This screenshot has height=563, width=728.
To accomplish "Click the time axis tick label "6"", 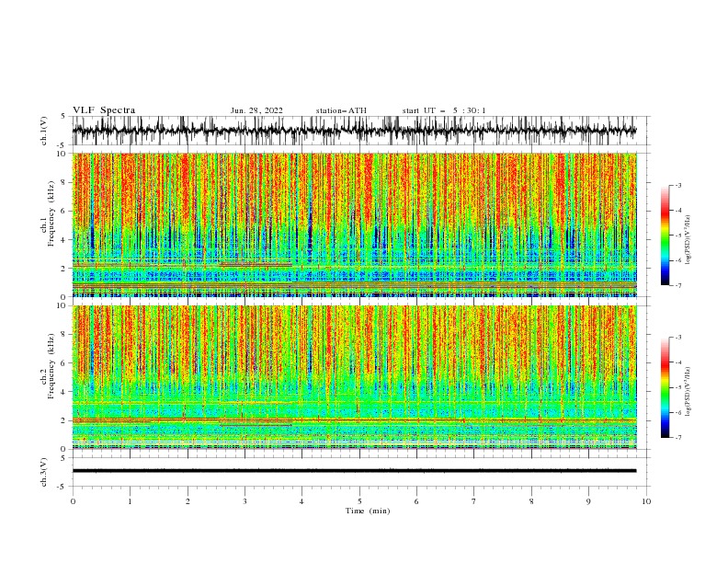I will point(416,501).
